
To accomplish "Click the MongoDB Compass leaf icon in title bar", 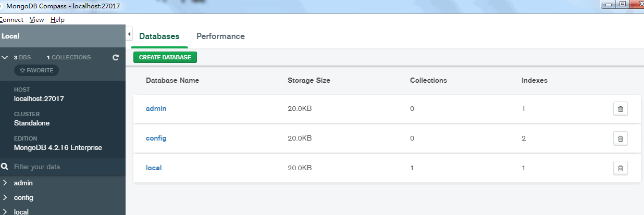I will (x=2, y=6).
